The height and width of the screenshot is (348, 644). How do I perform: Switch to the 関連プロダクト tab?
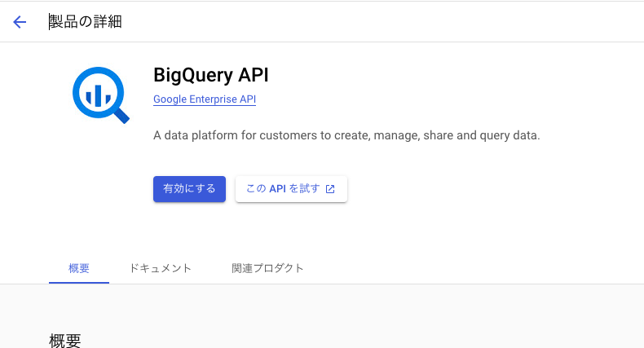(267, 268)
